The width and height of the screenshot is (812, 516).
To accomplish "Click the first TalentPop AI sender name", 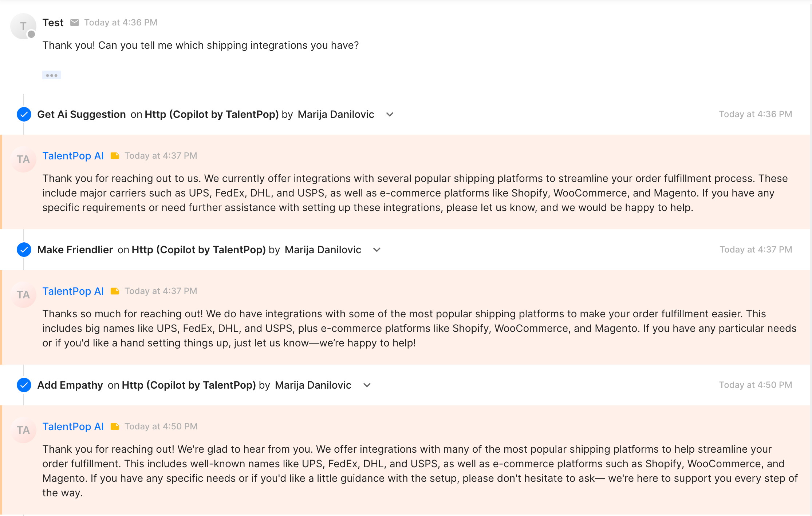I will click(73, 156).
